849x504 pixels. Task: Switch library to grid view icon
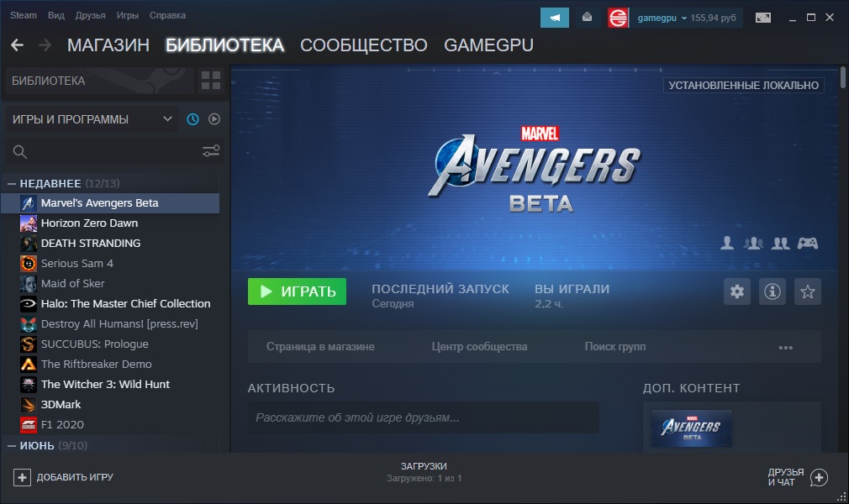click(211, 80)
